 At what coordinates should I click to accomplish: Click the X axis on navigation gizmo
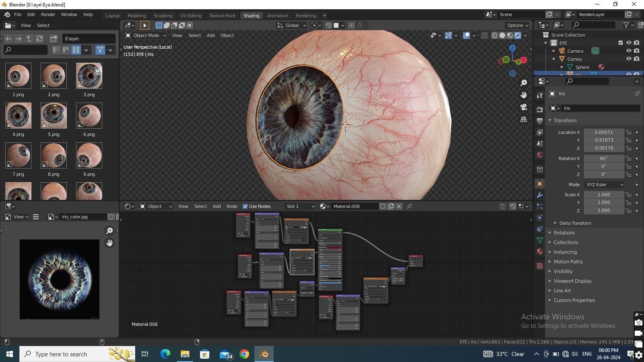click(x=523, y=60)
